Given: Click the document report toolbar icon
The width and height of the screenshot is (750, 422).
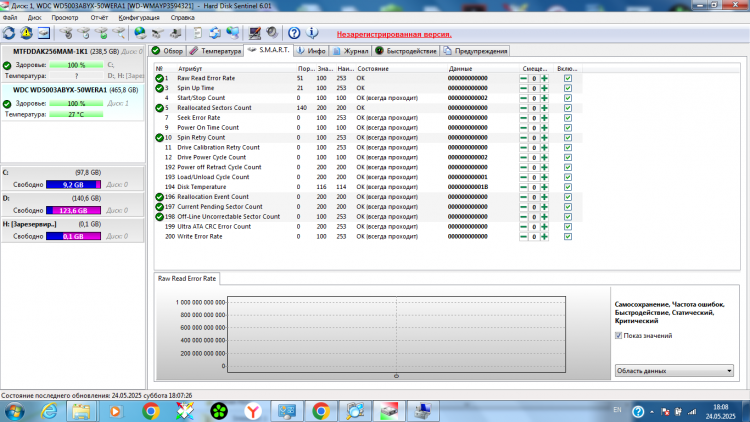Looking at the screenshot, I should coord(197,33).
